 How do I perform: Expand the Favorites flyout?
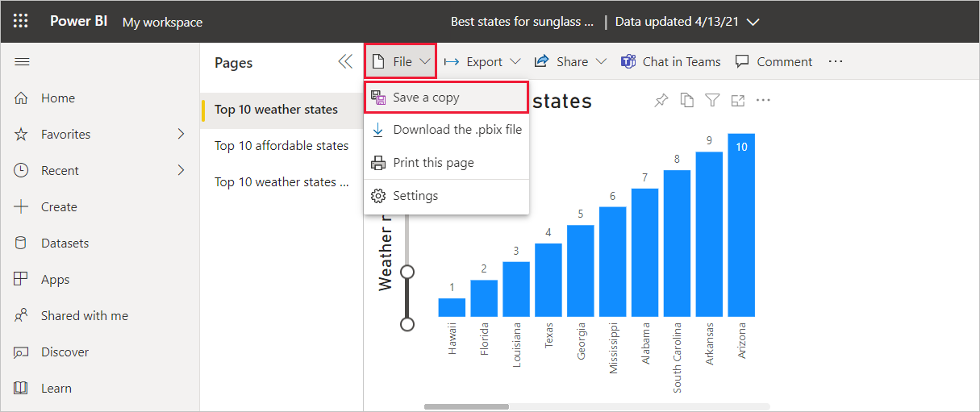tap(181, 134)
